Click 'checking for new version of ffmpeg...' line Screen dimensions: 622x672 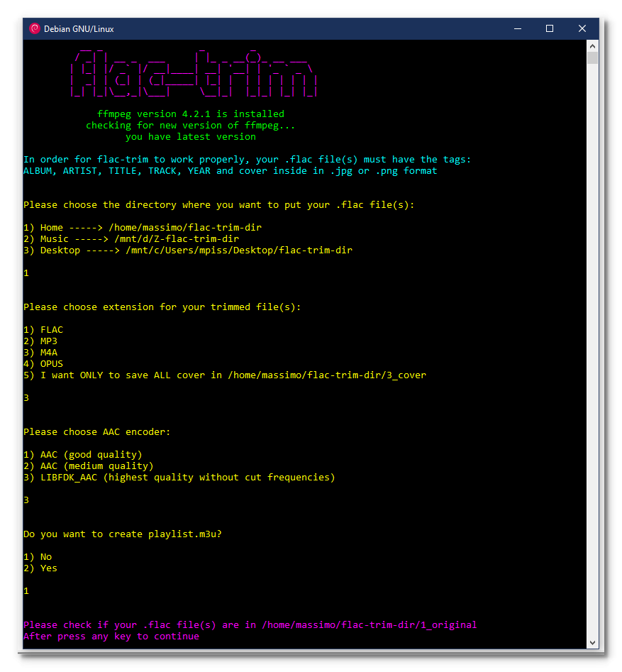(190, 126)
